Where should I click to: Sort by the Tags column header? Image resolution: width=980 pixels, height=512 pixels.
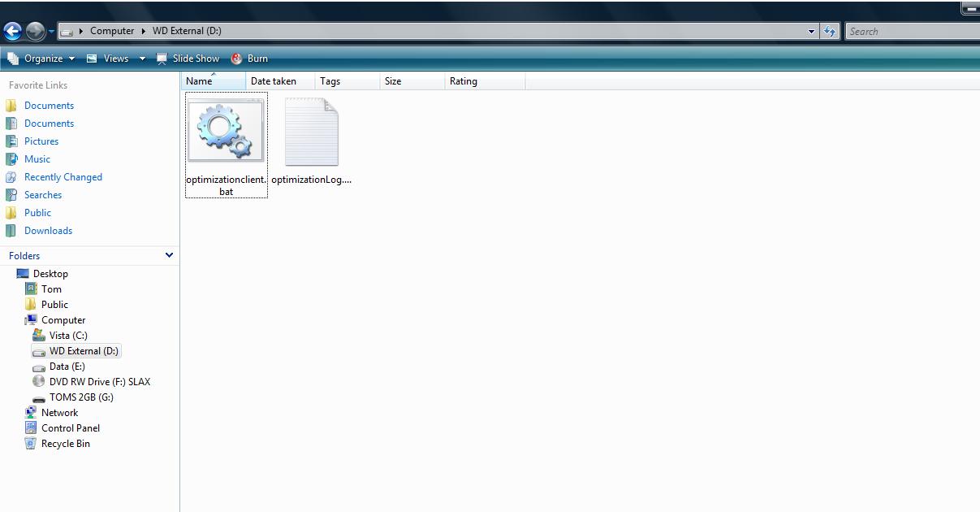pyautogui.click(x=347, y=81)
